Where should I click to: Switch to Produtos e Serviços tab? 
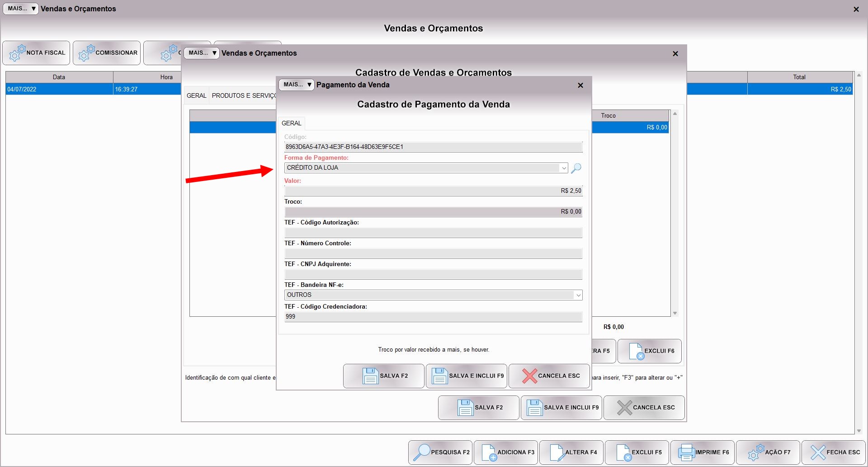(243, 95)
